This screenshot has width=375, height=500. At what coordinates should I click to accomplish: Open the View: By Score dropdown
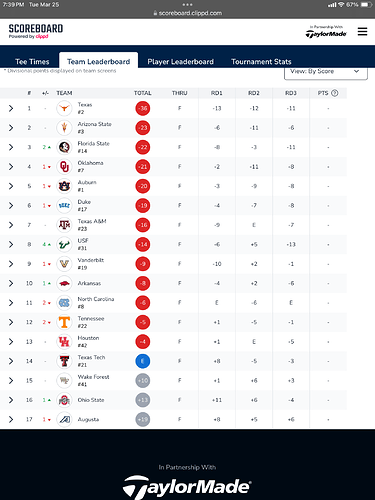326,72
